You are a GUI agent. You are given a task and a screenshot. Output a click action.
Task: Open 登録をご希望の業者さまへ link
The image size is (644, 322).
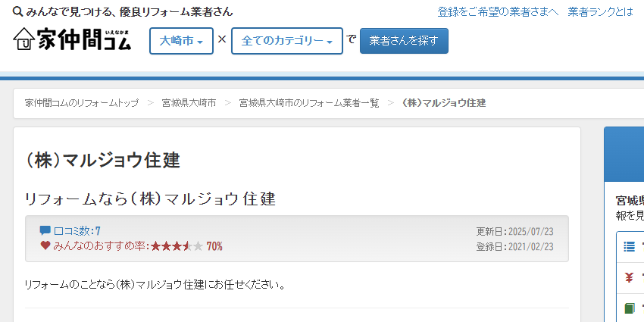point(497,12)
